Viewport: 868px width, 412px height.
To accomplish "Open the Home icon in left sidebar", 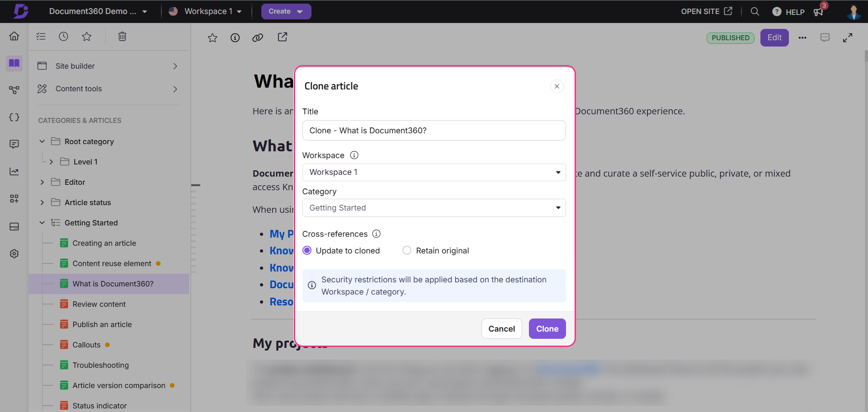I will click(x=14, y=36).
